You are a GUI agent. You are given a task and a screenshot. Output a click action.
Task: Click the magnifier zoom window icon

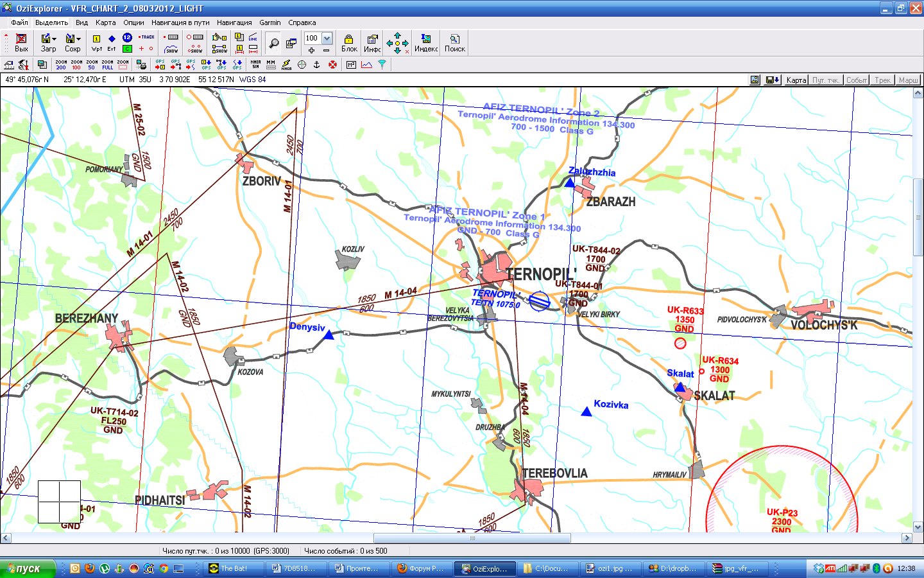(x=274, y=43)
